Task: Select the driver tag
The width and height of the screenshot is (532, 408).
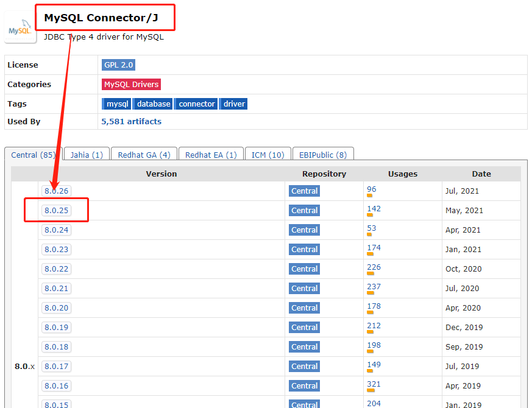Action: (233, 104)
